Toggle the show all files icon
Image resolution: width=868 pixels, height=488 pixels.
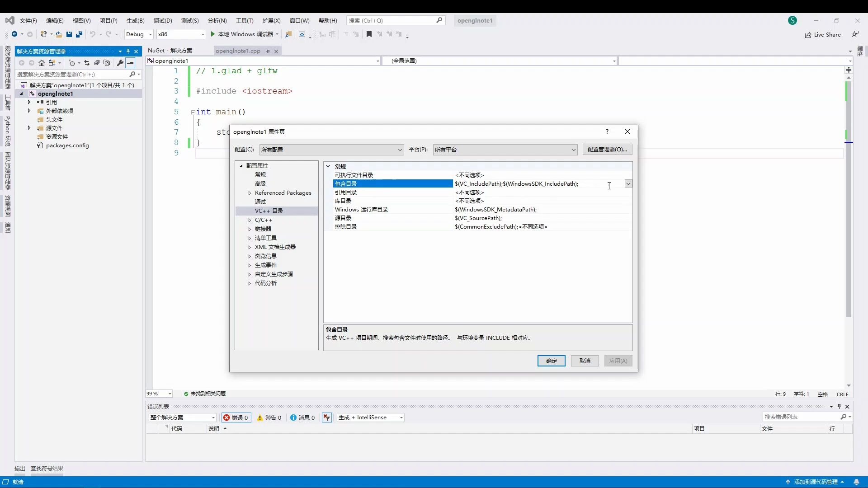click(107, 63)
